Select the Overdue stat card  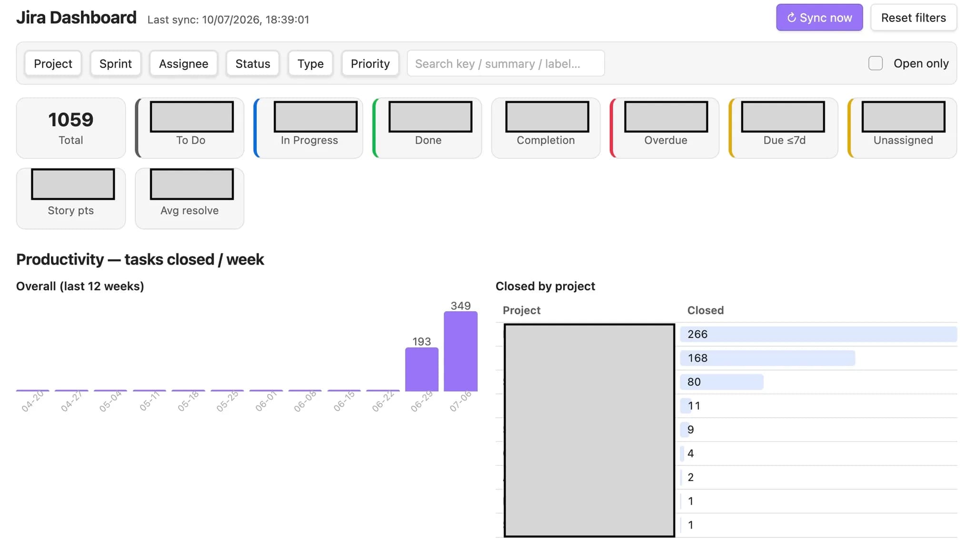[665, 128]
